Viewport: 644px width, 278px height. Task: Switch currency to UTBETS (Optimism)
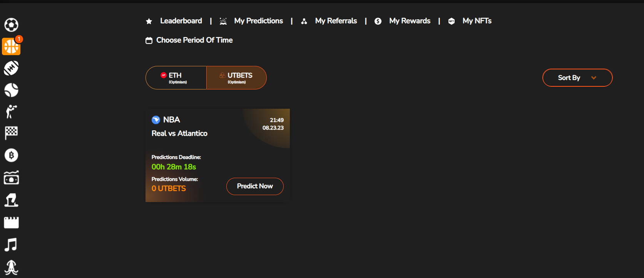point(236,78)
